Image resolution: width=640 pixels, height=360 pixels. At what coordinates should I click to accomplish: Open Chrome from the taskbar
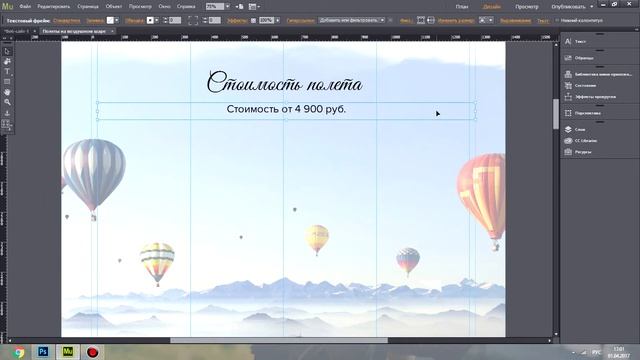pyautogui.click(x=18, y=352)
